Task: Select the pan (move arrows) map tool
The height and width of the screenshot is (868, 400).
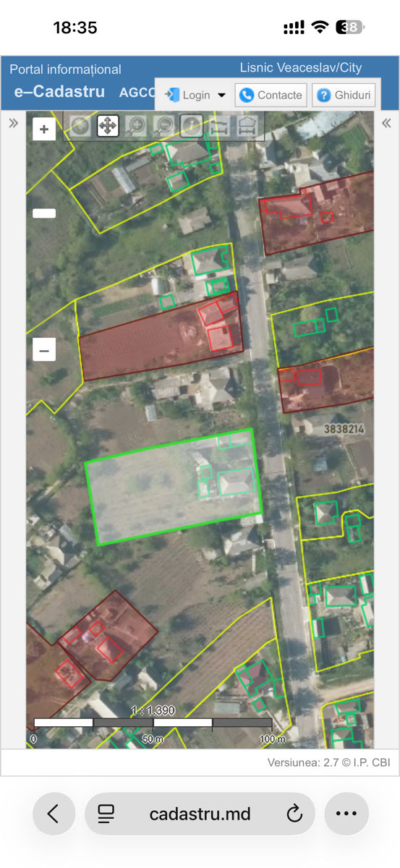Action: pyautogui.click(x=108, y=127)
